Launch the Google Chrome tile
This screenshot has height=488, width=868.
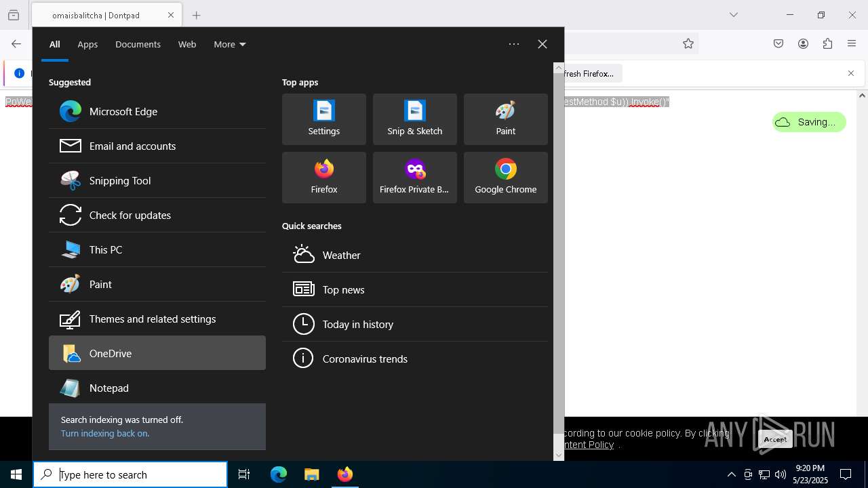[506, 178]
